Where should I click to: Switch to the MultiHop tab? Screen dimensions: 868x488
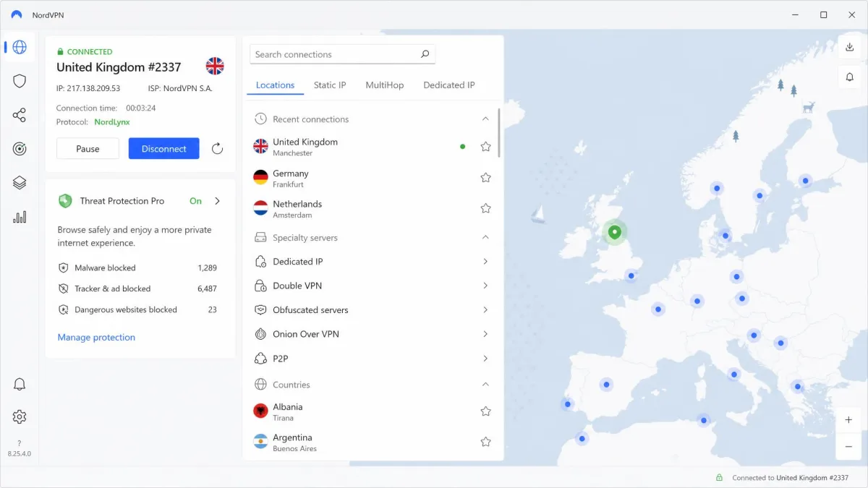click(x=384, y=85)
